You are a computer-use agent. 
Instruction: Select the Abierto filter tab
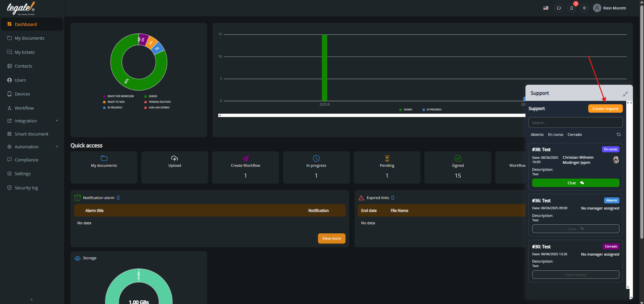pyautogui.click(x=537, y=135)
